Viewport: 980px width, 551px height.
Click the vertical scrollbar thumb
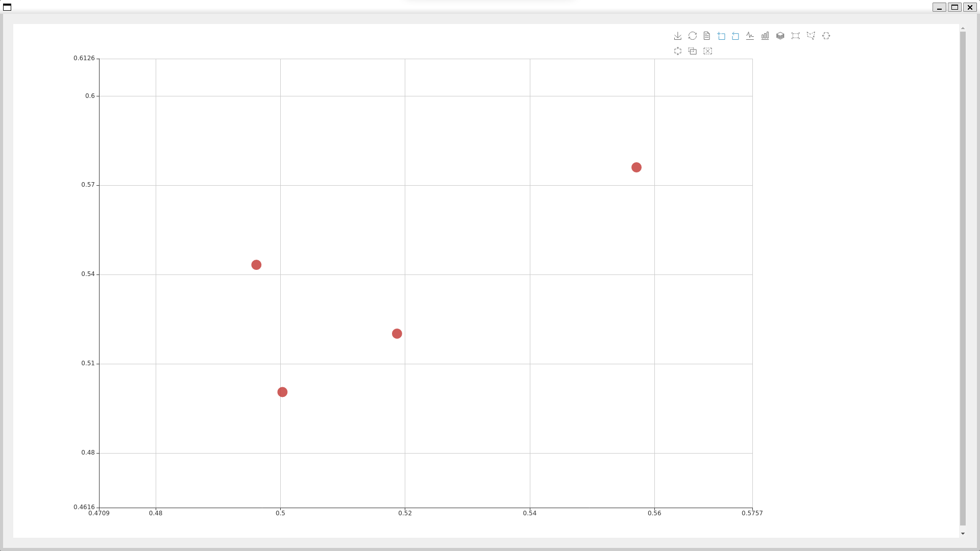coord(963,279)
